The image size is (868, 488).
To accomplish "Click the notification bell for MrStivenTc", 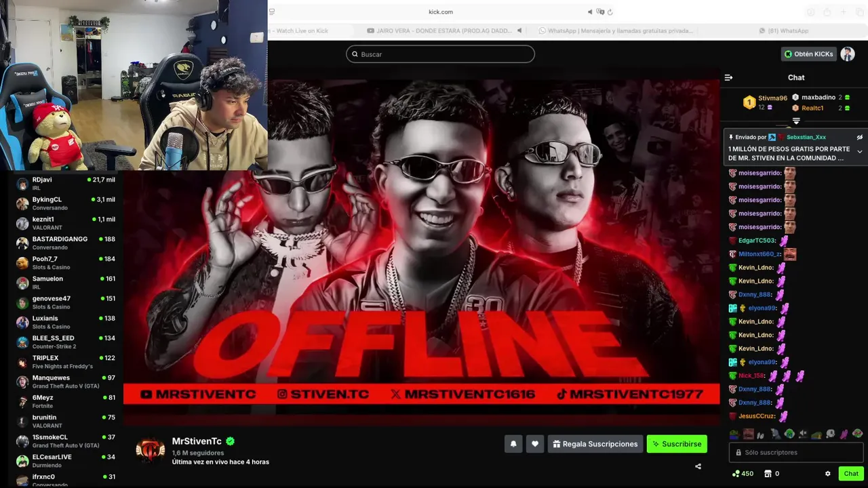I will coord(513,444).
